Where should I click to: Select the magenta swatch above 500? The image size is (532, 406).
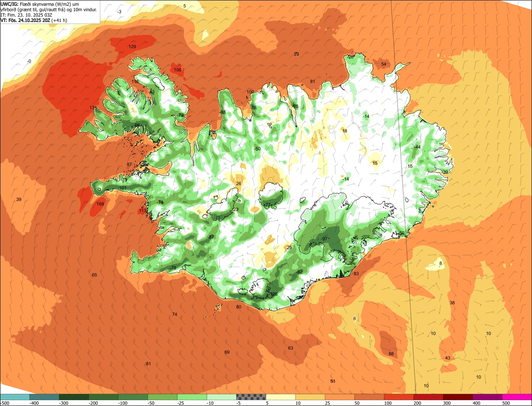click(517, 397)
